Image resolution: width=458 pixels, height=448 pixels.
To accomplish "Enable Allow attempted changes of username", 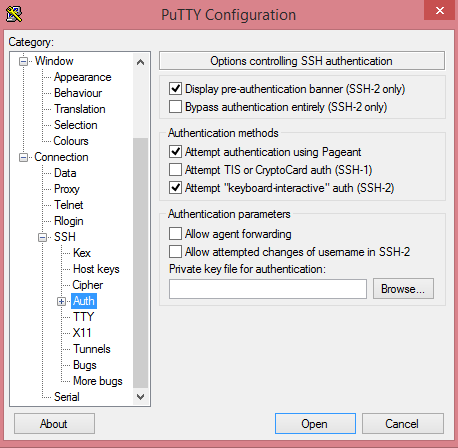I will pos(175,252).
